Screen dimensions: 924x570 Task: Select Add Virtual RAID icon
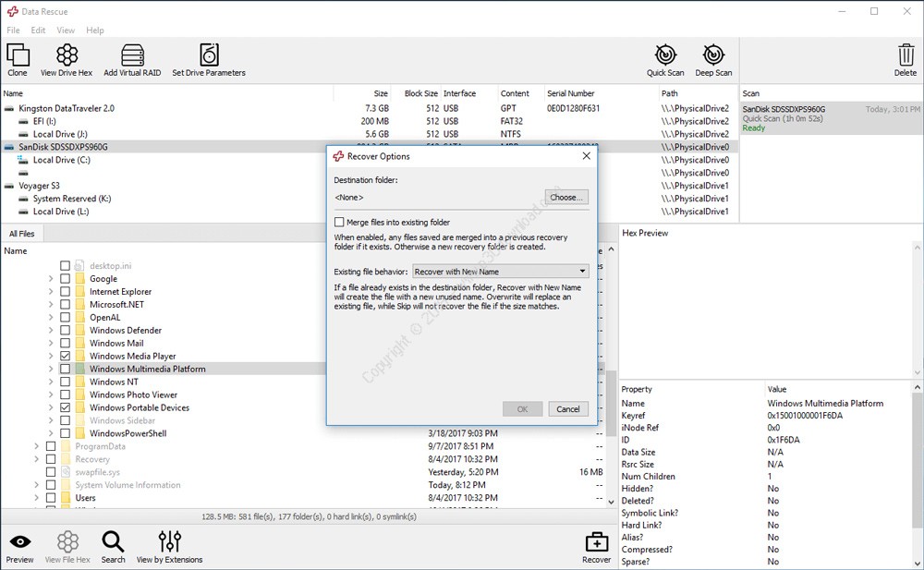click(x=132, y=55)
